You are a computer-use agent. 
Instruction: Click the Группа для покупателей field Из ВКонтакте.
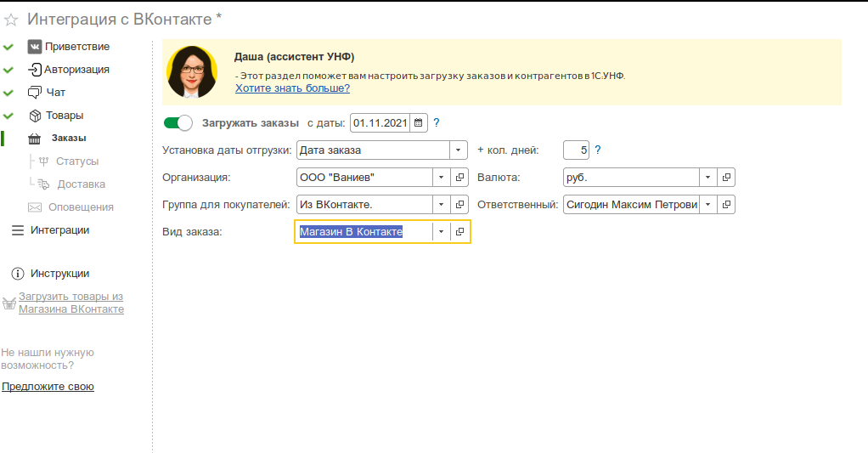point(365,204)
